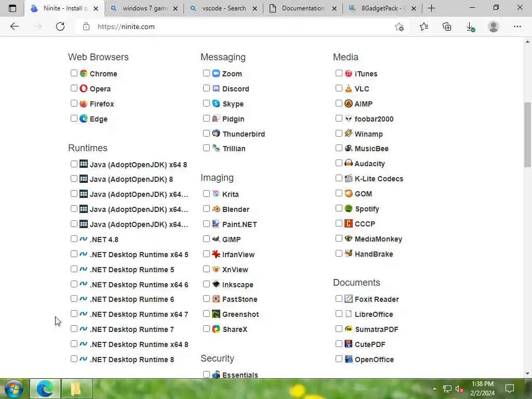Click the Blender icon
The height and width of the screenshot is (399, 532).
pyautogui.click(x=216, y=209)
